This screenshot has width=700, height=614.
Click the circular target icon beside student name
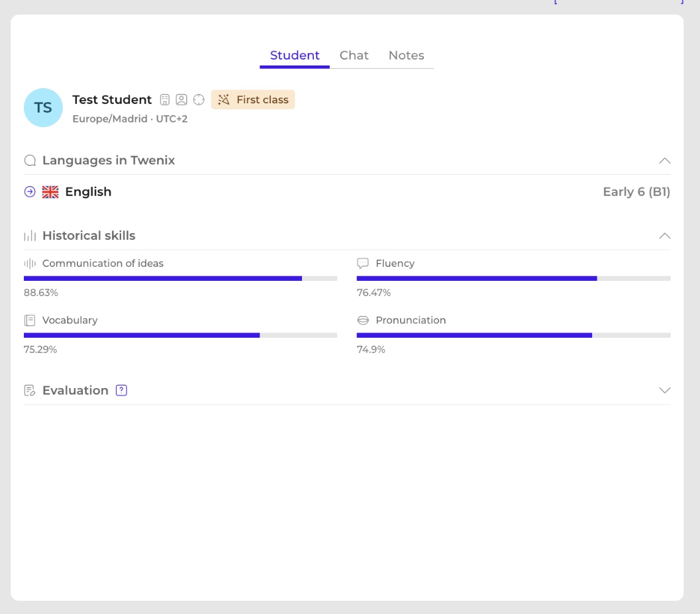coord(199,99)
